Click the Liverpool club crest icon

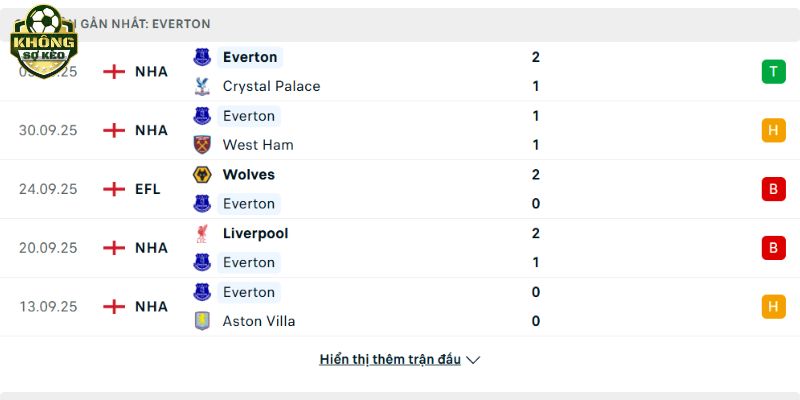pos(202,233)
